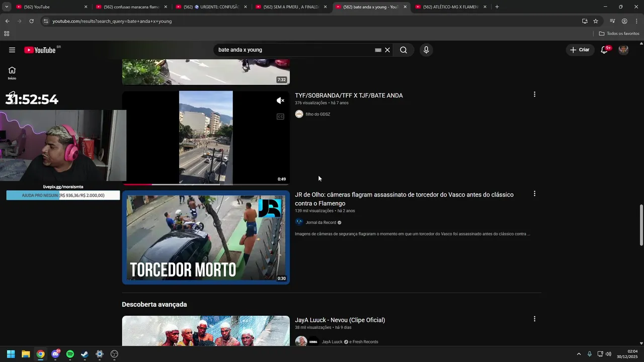Switch to the SEM A PMERJ tab
The height and width of the screenshot is (362, 644).
[291, 7]
